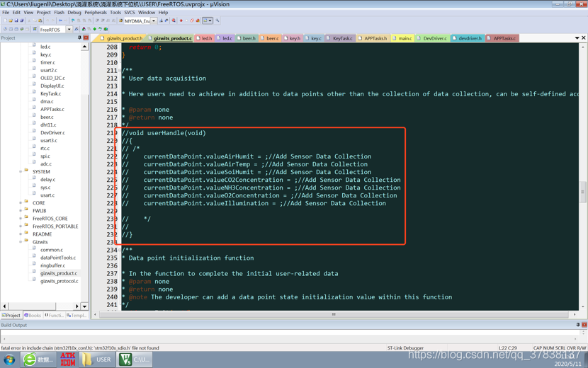Click the Save toolbar icon

(16, 21)
